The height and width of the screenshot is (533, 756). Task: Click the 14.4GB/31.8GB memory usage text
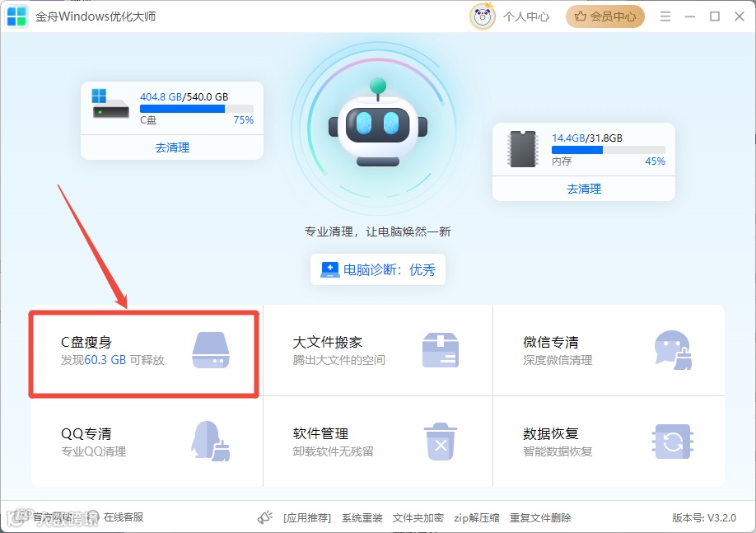point(587,138)
